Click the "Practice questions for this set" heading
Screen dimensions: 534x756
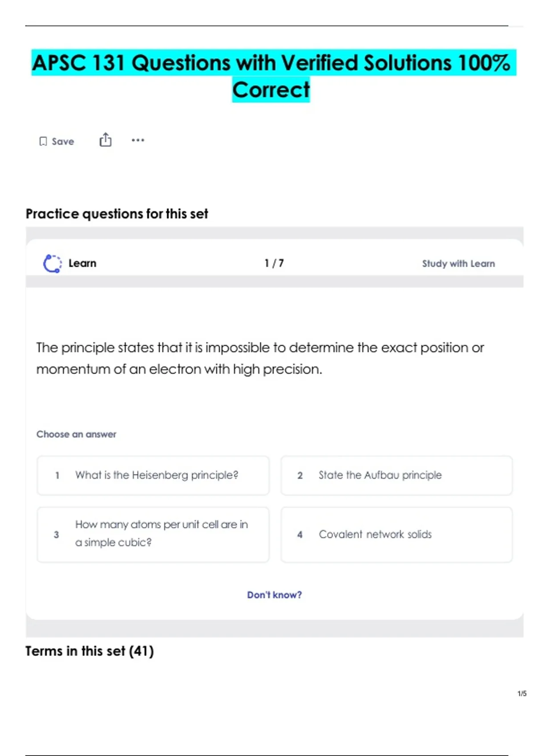[117, 214]
